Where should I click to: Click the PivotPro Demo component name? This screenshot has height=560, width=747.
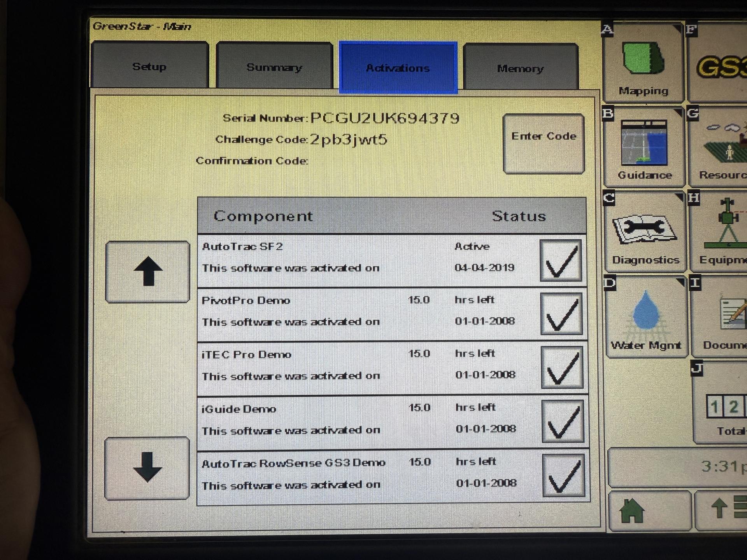(x=246, y=300)
